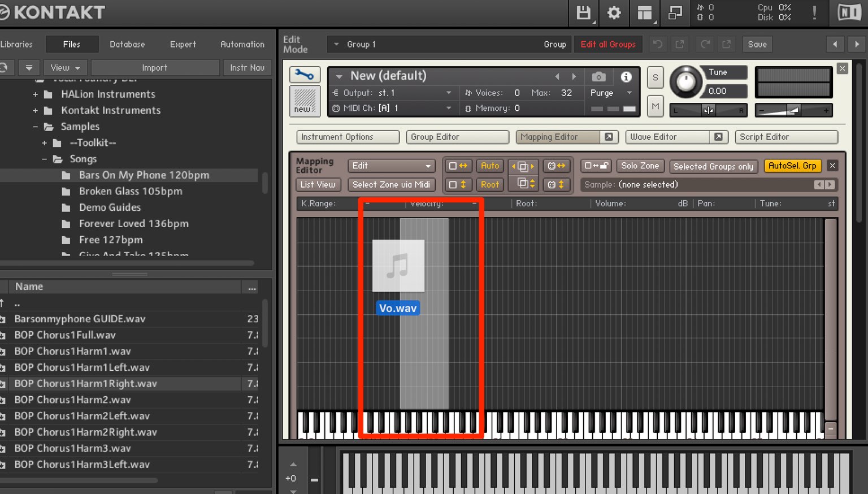The image size is (868, 494).
Task: Show instrument info via the 'i' icon
Action: [626, 76]
